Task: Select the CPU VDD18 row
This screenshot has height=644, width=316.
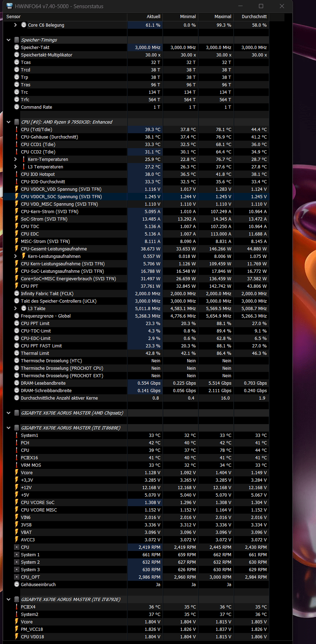Action: (x=136, y=637)
